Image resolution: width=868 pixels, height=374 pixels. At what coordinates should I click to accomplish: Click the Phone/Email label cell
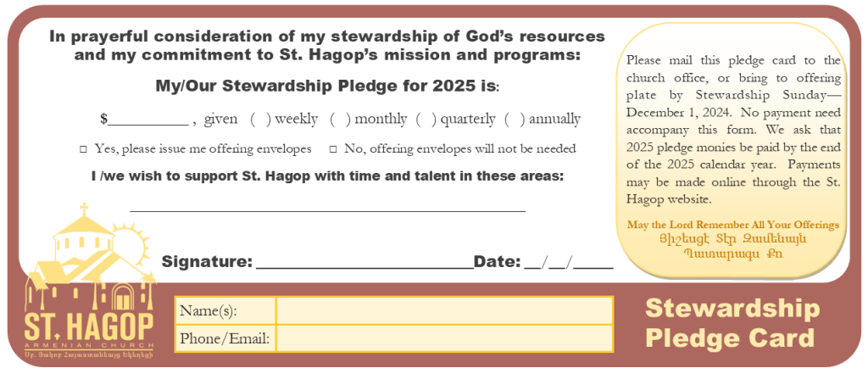(x=225, y=338)
